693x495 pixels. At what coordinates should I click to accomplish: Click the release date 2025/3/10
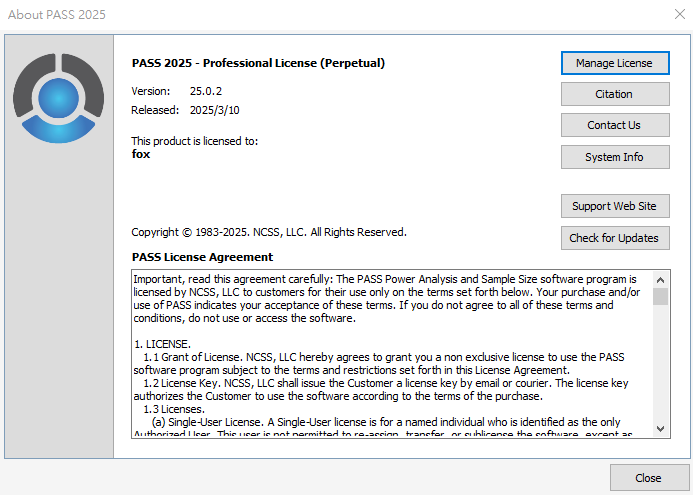pyautogui.click(x=215, y=110)
